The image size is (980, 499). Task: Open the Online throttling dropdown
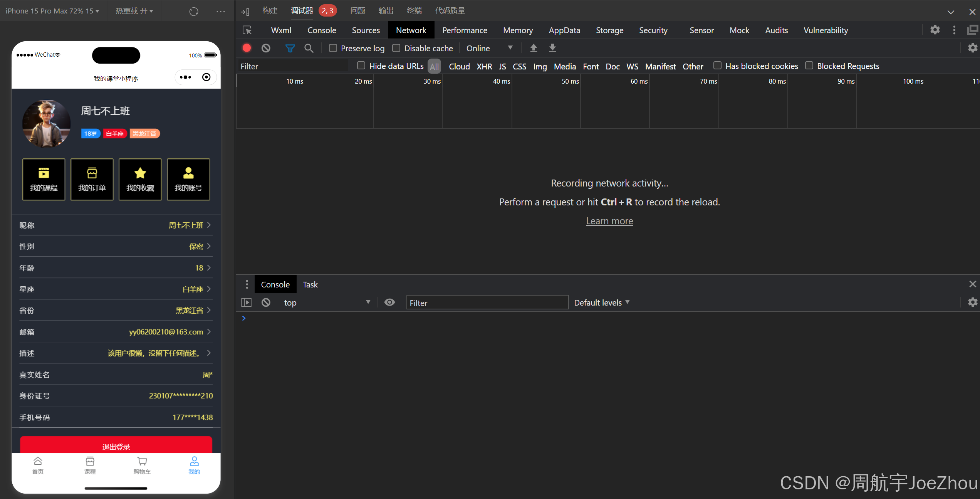(488, 48)
